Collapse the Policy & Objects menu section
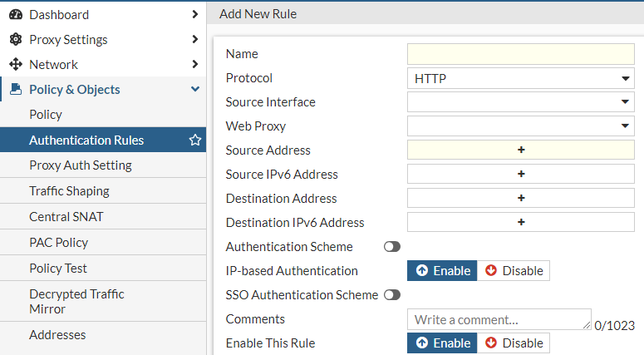 point(195,90)
